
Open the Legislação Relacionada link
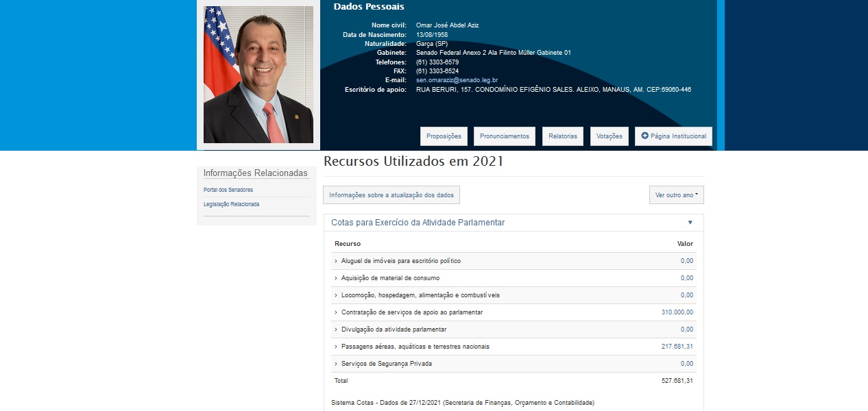(x=231, y=204)
